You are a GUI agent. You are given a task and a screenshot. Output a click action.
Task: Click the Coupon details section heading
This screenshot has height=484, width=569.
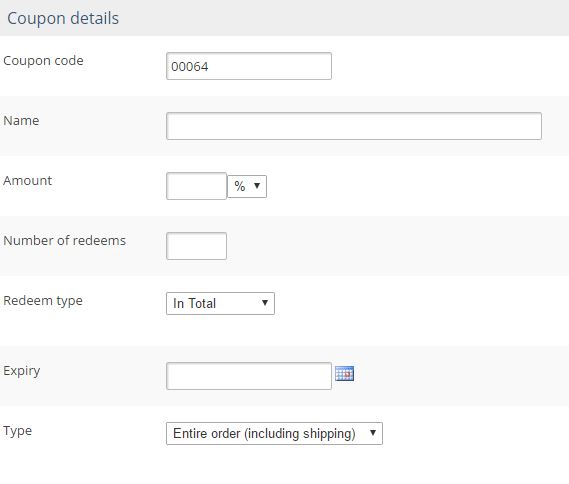click(x=63, y=18)
